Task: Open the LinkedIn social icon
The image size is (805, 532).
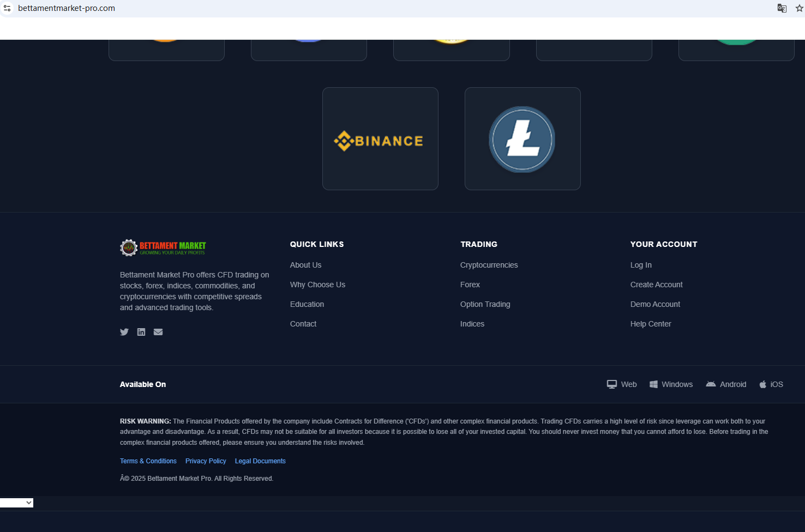Action: click(x=141, y=332)
